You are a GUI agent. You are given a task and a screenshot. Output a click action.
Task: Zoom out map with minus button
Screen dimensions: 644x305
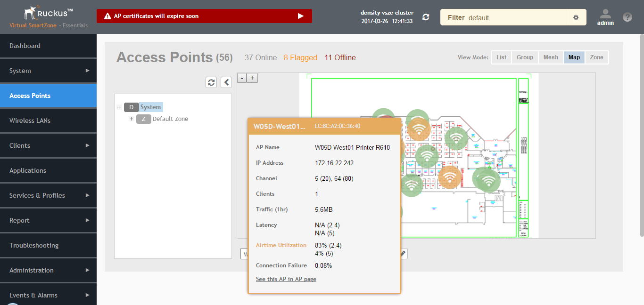pyautogui.click(x=242, y=78)
